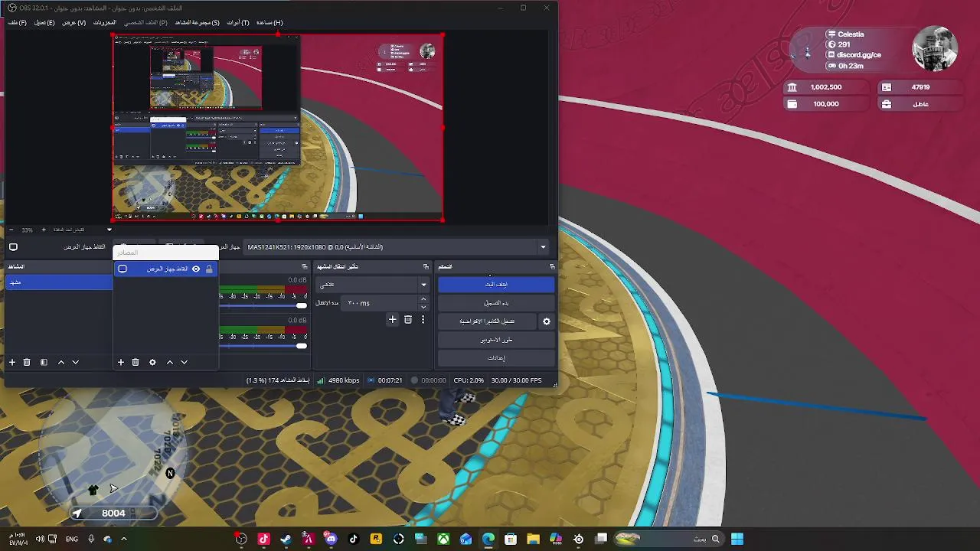Select the scene entry in the Scenes list
This screenshot has width=980, height=551.
click(59, 282)
